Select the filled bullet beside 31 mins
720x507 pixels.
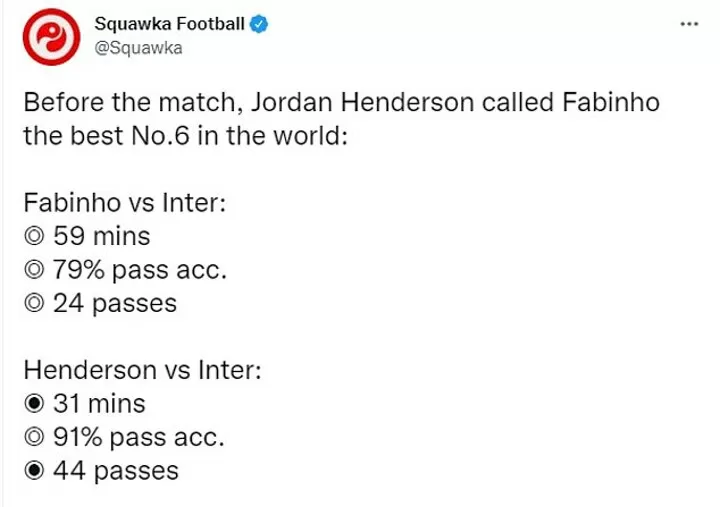click(33, 405)
